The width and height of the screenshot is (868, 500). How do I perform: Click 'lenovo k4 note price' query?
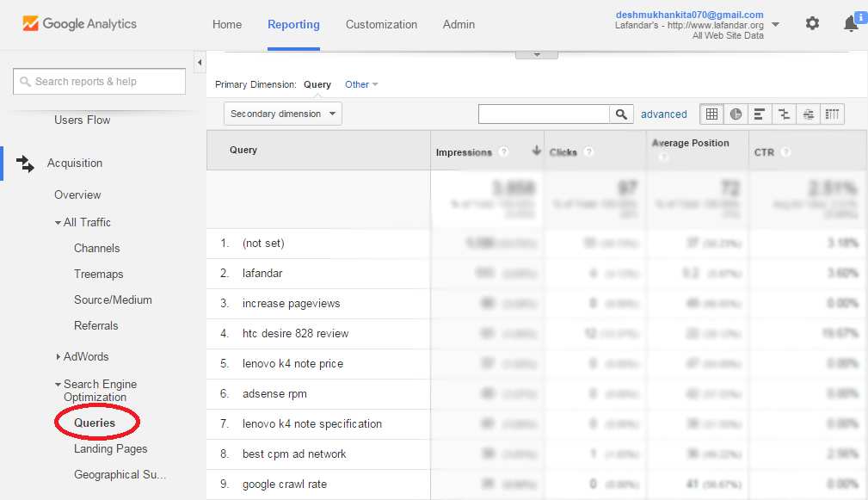pyautogui.click(x=292, y=364)
